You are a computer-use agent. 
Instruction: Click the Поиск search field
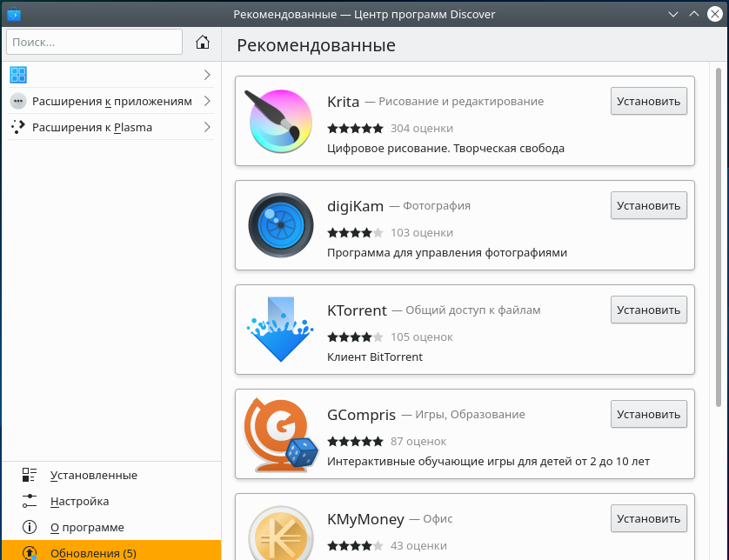tap(94, 42)
